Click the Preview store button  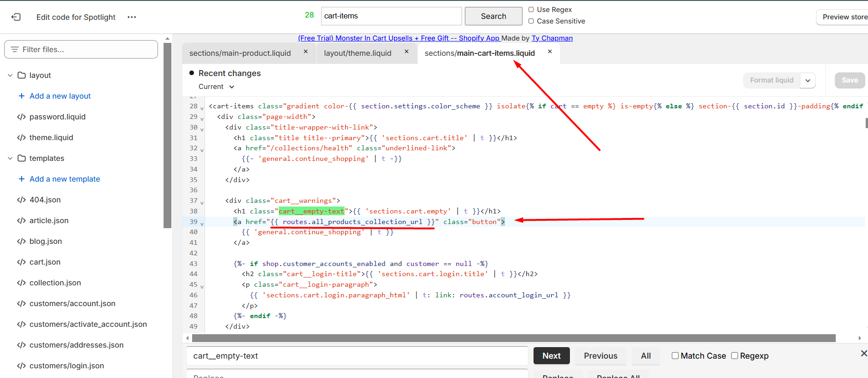click(x=843, y=17)
